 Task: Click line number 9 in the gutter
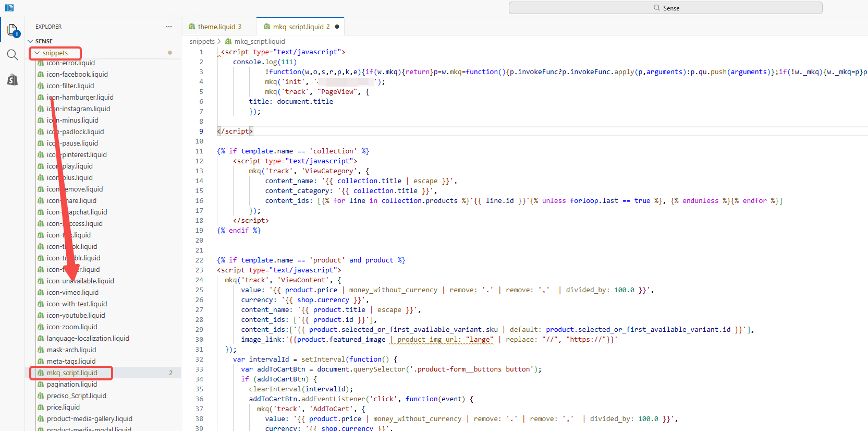(x=201, y=131)
